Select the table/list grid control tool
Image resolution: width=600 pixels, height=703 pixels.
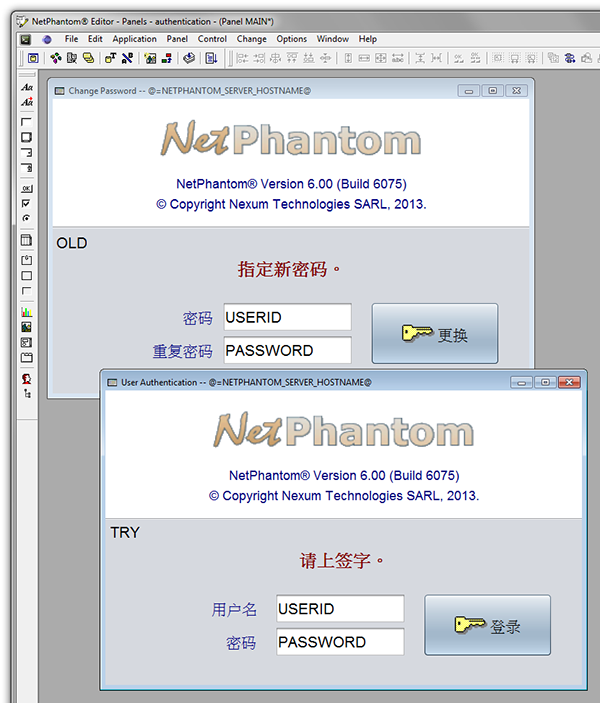tap(26, 240)
